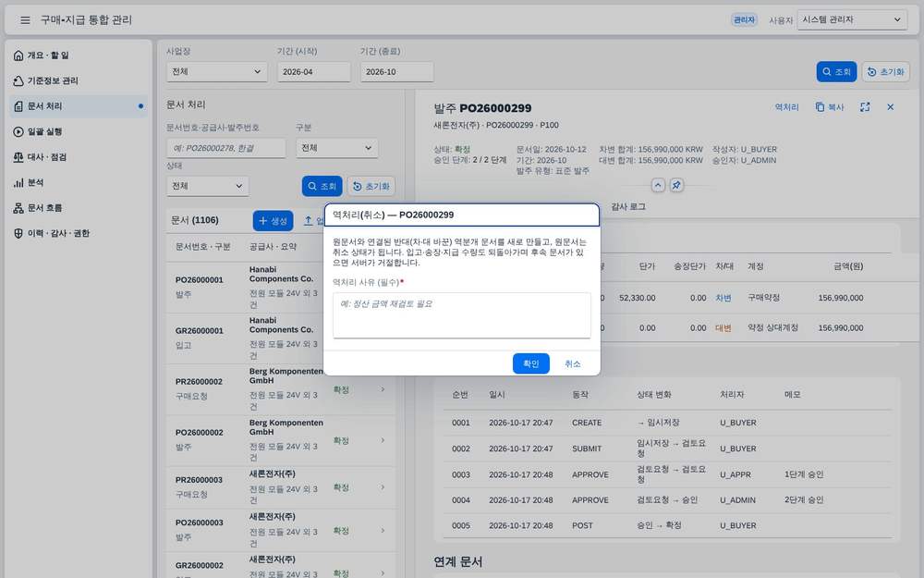This screenshot has width=924, height=578.
Task: Click 일괄 실행 play icon
Action: [18, 131]
